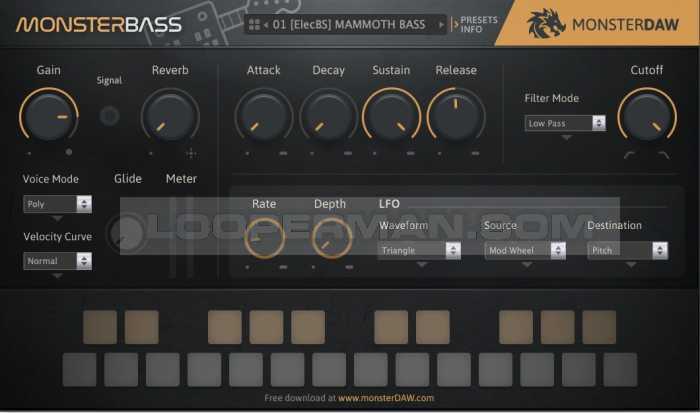Click the Release envelope knob
Screen dimensions: 700x413
point(456,116)
